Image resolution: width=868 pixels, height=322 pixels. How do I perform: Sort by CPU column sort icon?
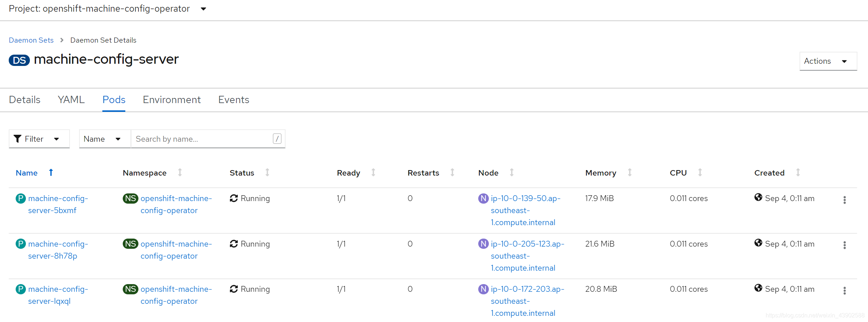700,173
